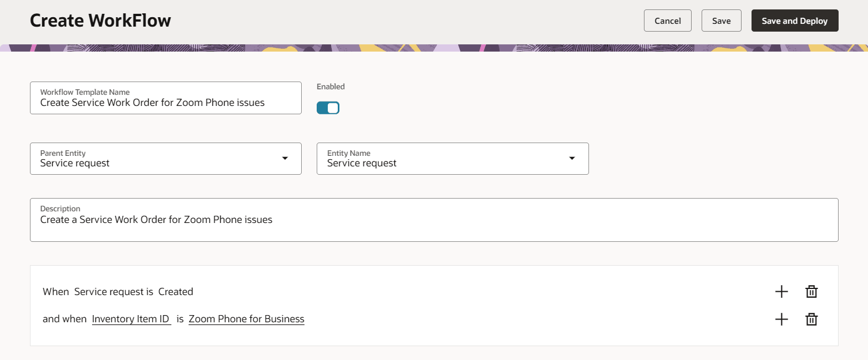The height and width of the screenshot is (360, 868).
Task: Add a condition after the Inventory Item ID row
Action: pyautogui.click(x=781, y=319)
